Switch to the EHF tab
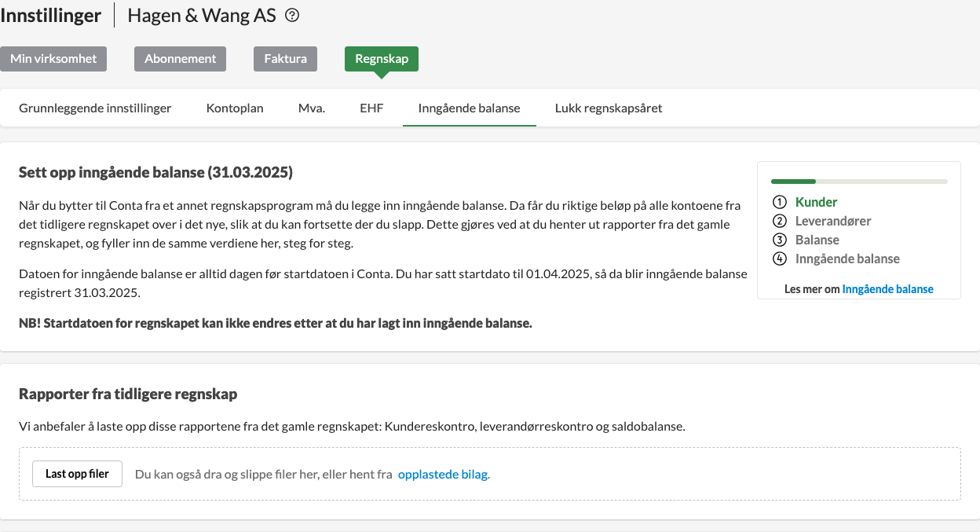The width and height of the screenshot is (980, 532). pyautogui.click(x=371, y=108)
